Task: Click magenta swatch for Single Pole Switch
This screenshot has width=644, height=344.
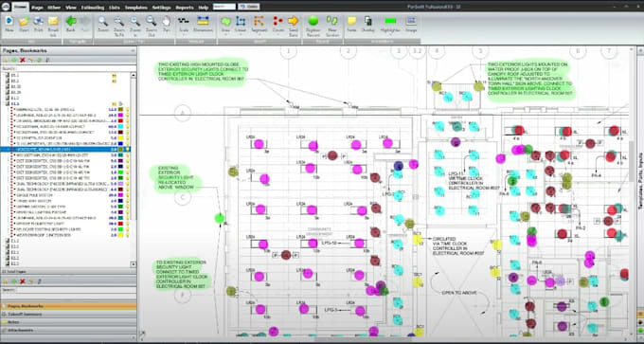Action: [x=120, y=195]
